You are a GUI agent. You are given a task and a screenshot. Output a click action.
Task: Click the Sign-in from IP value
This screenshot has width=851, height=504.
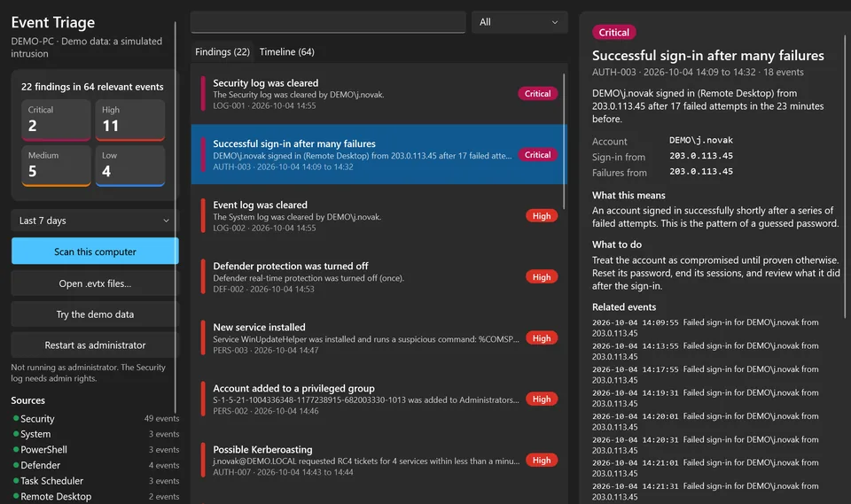pyautogui.click(x=700, y=156)
